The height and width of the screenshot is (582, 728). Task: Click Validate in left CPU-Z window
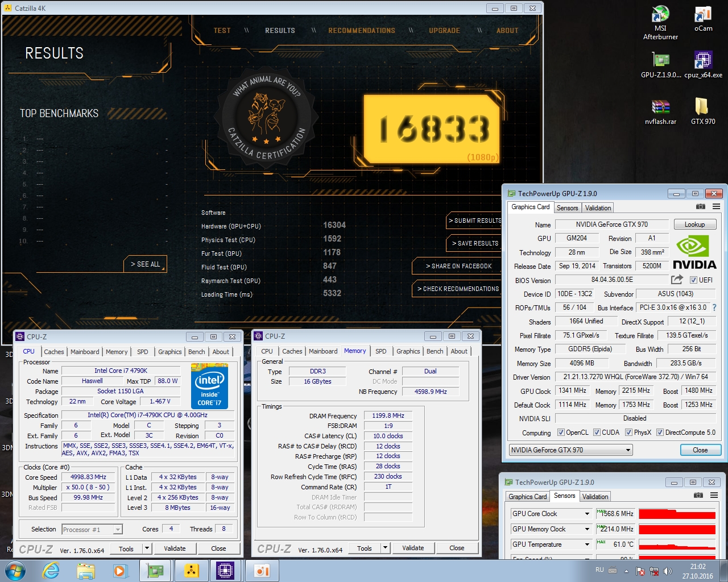tap(175, 548)
